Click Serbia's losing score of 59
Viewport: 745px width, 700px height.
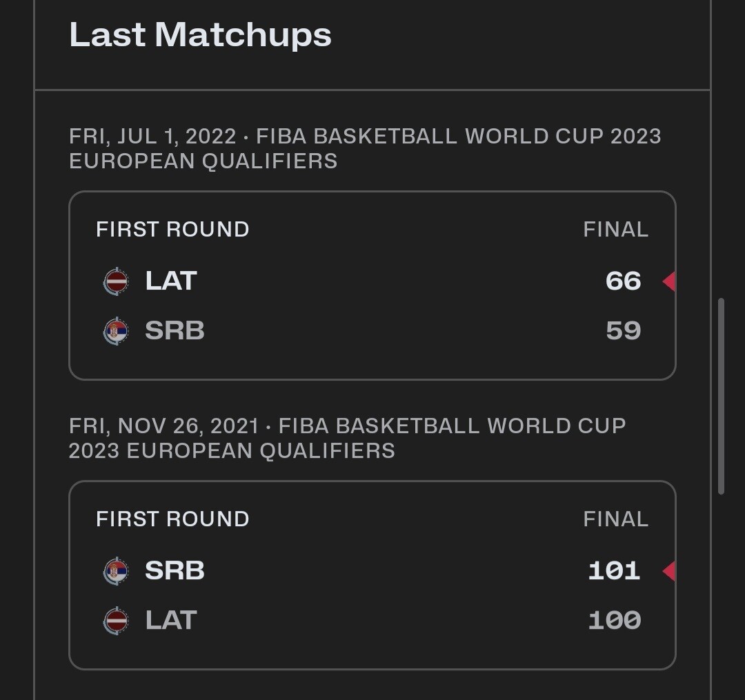point(623,331)
